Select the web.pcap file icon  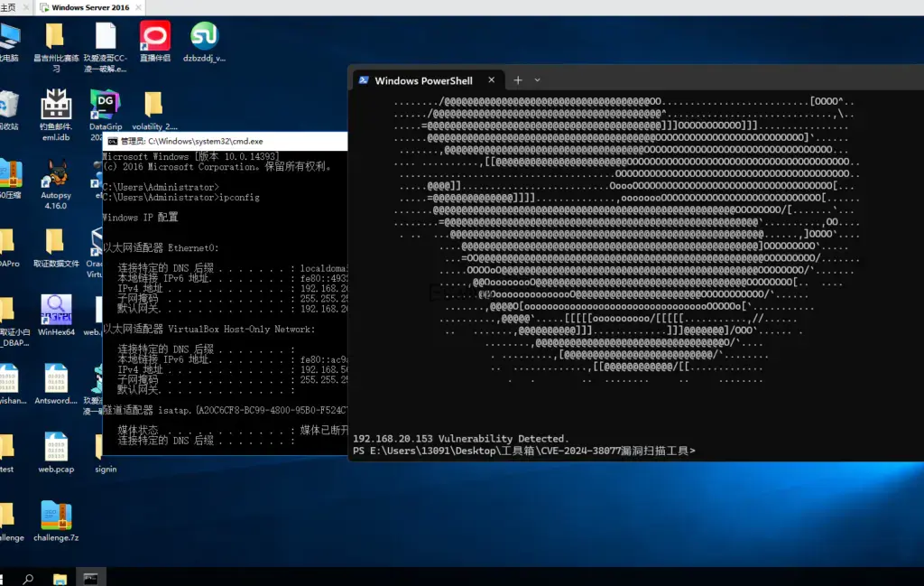(x=56, y=449)
